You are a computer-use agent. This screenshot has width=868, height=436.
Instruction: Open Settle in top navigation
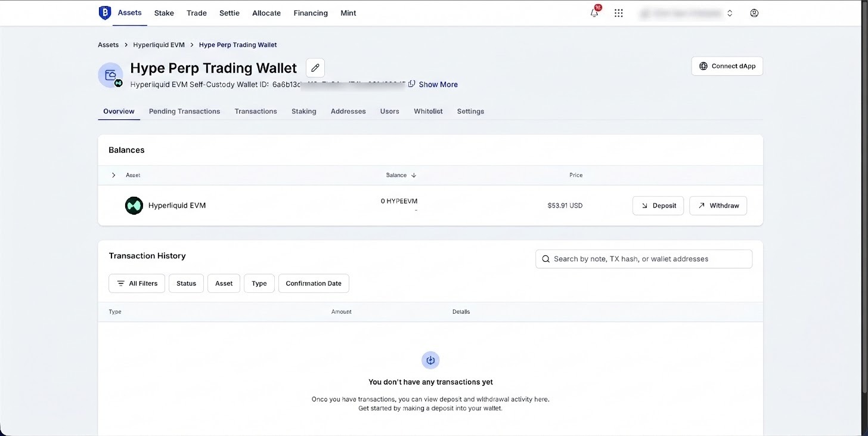230,13
